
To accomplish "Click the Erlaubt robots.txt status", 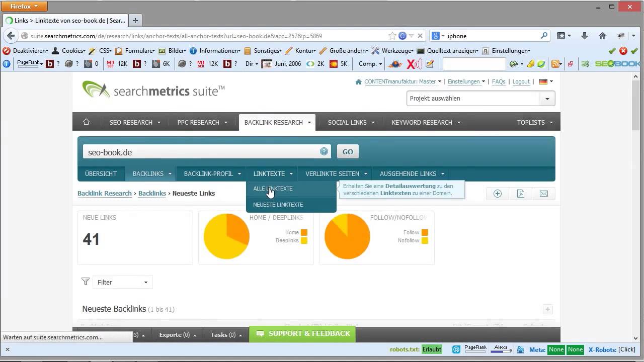I will (432, 349).
